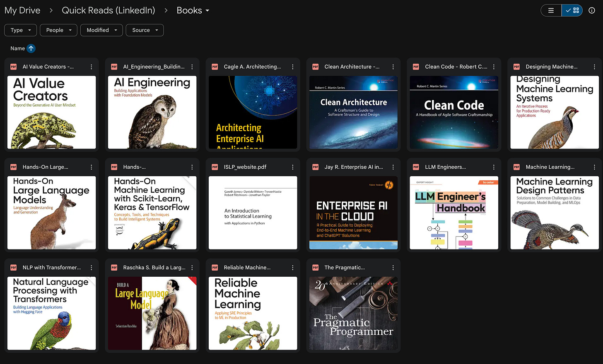Click PDF icon of AI Value Creators file
This screenshot has width=603, height=364.
(14, 67)
